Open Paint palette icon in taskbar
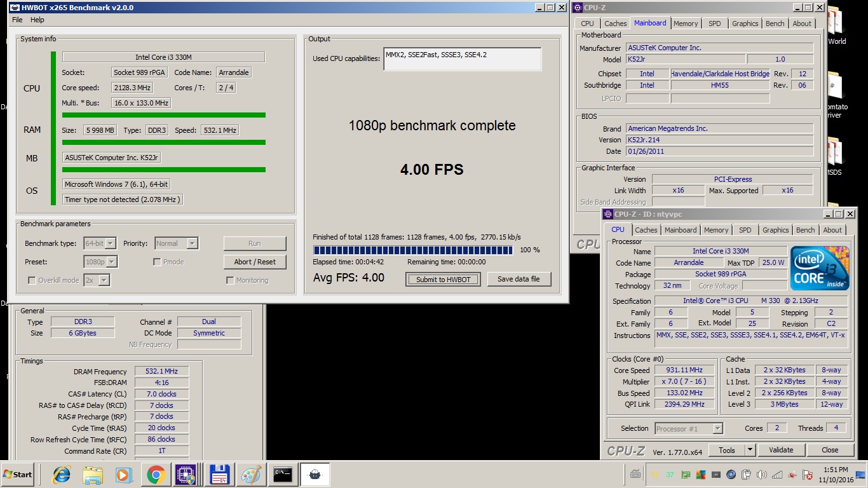Viewport: 868px width, 488px height. click(251, 475)
